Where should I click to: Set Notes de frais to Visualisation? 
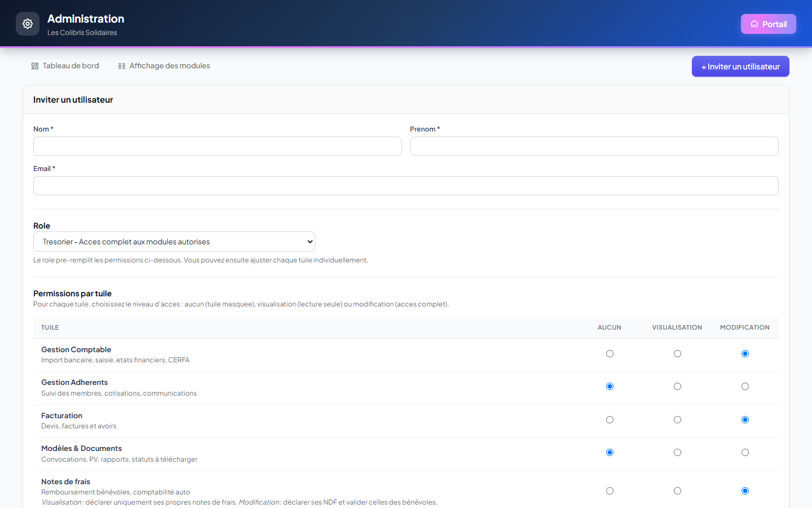coord(677,491)
